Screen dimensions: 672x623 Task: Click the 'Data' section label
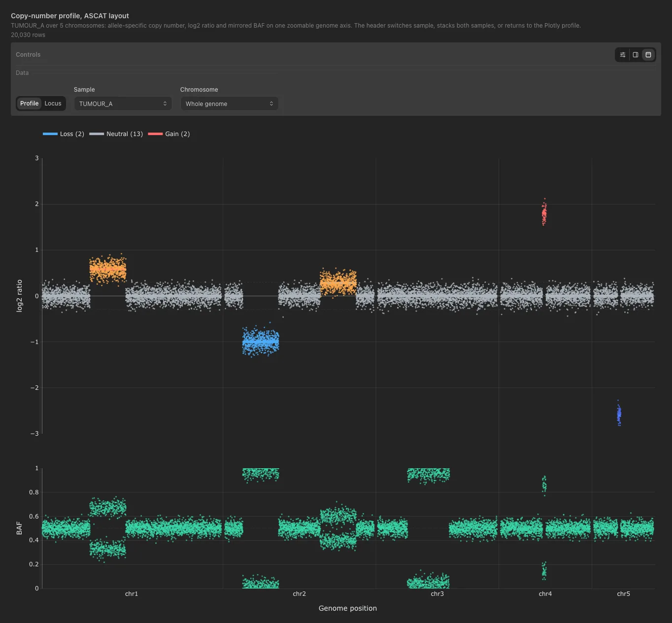[x=22, y=73]
